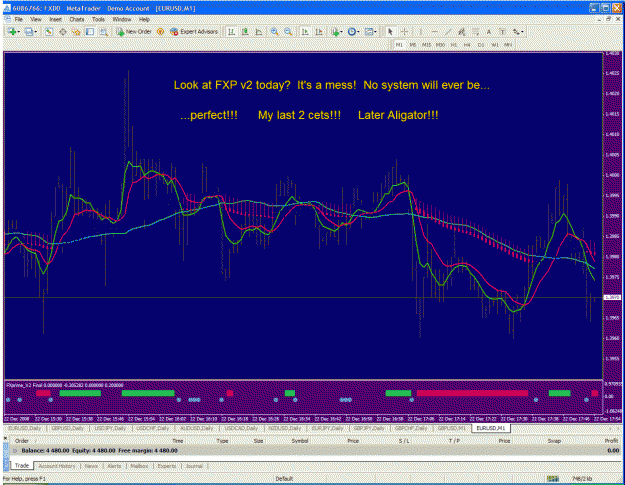
Task: Open the Account History tab
Action: tap(57, 466)
